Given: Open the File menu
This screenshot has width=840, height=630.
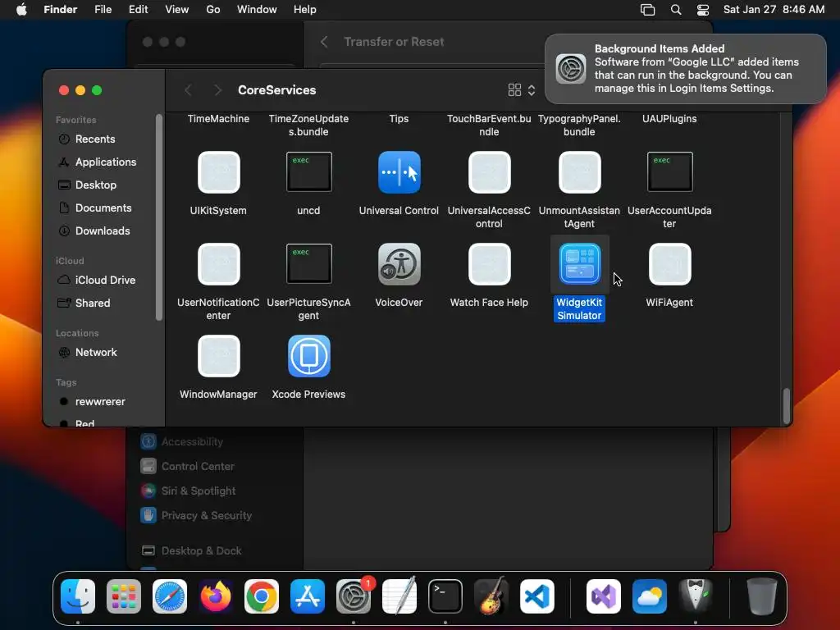Looking at the screenshot, I should pyautogui.click(x=103, y=10).
